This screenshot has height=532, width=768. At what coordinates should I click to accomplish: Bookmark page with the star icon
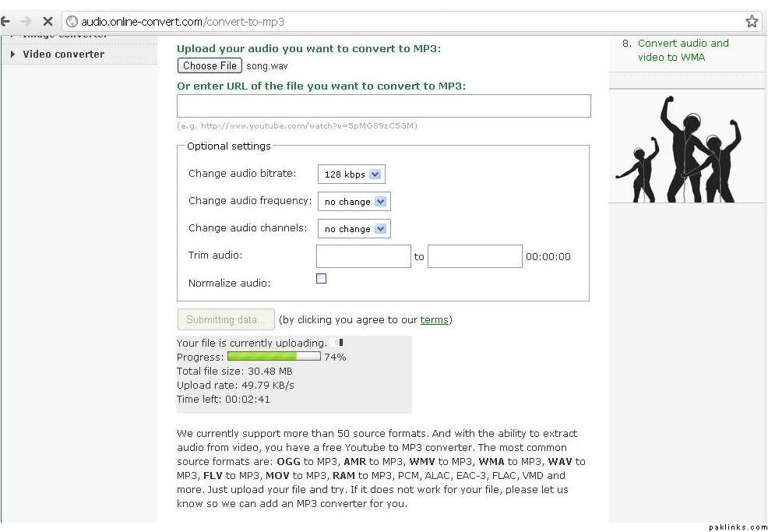pyautogui.click(x=752, y=22)
